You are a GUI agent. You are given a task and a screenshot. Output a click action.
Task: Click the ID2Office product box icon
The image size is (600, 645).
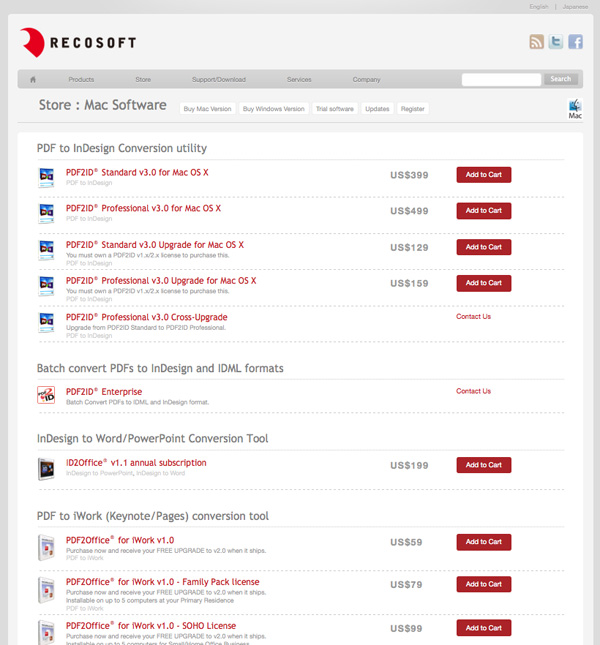pyautogui.click(x=46, y=469)
